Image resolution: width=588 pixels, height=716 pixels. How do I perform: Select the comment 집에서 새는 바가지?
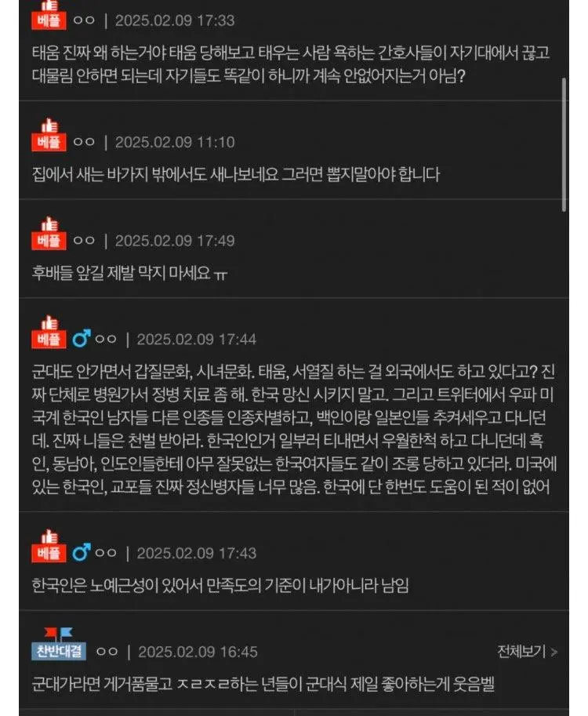coord(235,174)
